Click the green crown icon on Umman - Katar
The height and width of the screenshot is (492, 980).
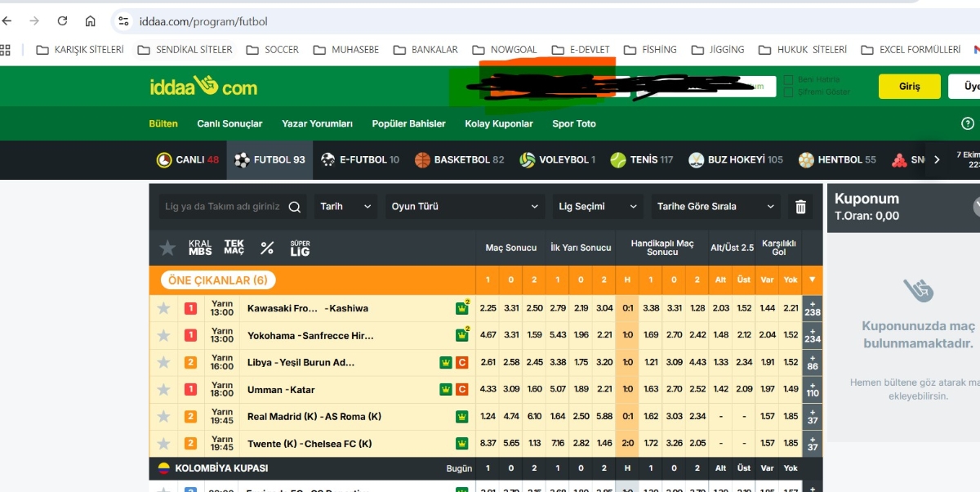[446, 390]
